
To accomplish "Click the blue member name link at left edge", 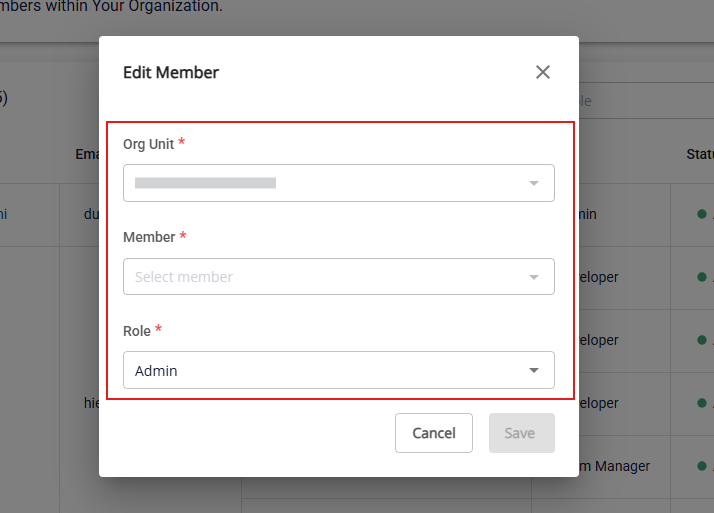I will [x=3, y=214].
